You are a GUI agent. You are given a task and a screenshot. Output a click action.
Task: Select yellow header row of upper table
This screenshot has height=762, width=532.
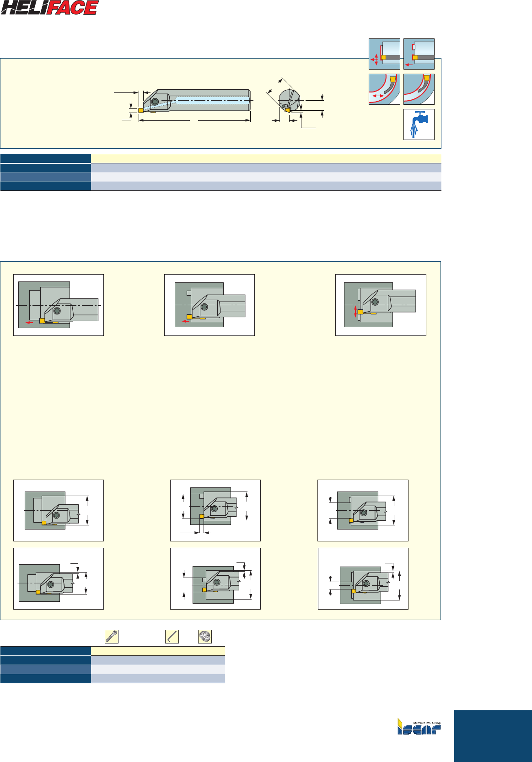[x=266, y=158]
